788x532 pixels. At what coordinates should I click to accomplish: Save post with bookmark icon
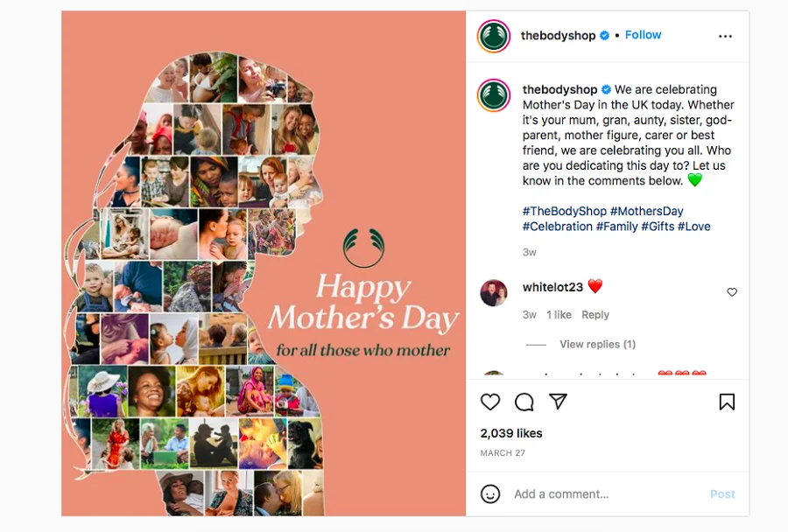click(x=727, y=402)
